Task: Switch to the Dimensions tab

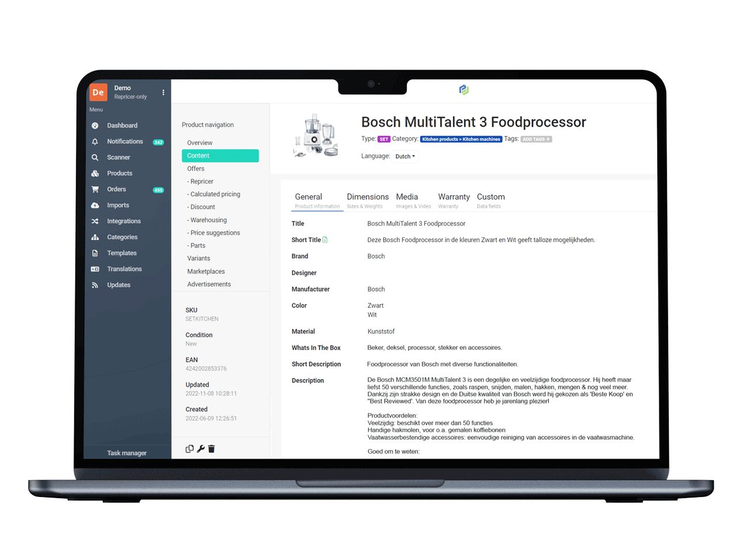Action: [368, 201]
